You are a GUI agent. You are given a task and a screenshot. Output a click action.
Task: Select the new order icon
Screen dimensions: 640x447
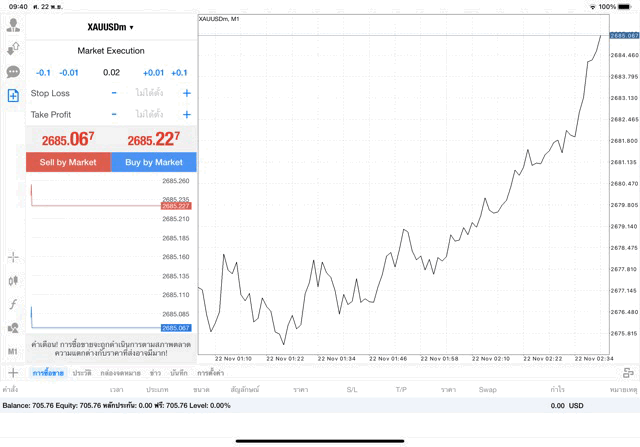tap(13, 96)
